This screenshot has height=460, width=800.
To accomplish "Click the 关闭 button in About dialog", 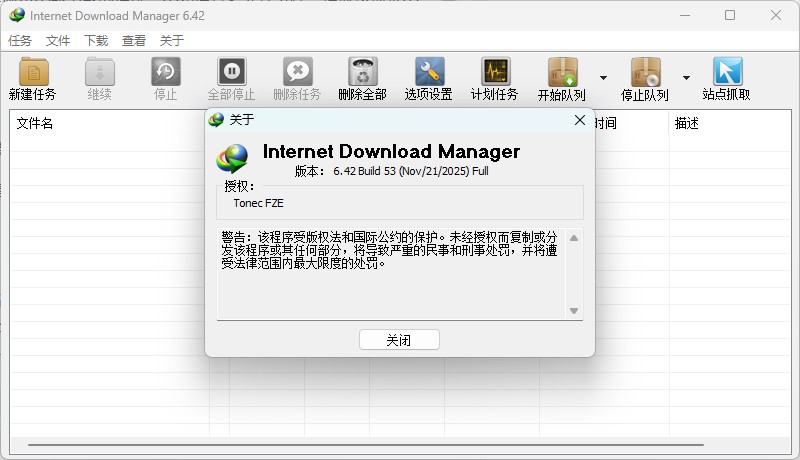I will pos(399,340).
